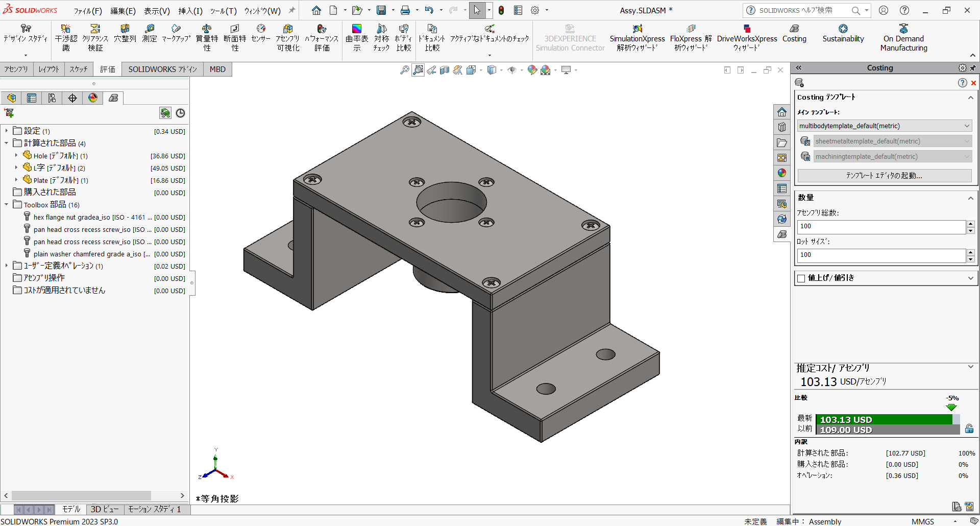Screen dimensions: 980x526
Task: Pin the Costing task pane
Action: 973,68
